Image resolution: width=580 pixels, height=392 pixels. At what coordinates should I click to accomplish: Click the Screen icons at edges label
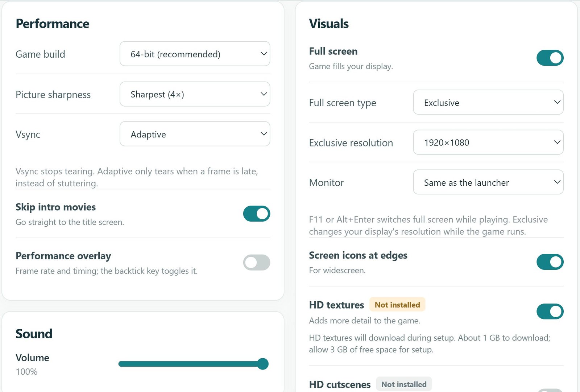[x=358, y=255]
